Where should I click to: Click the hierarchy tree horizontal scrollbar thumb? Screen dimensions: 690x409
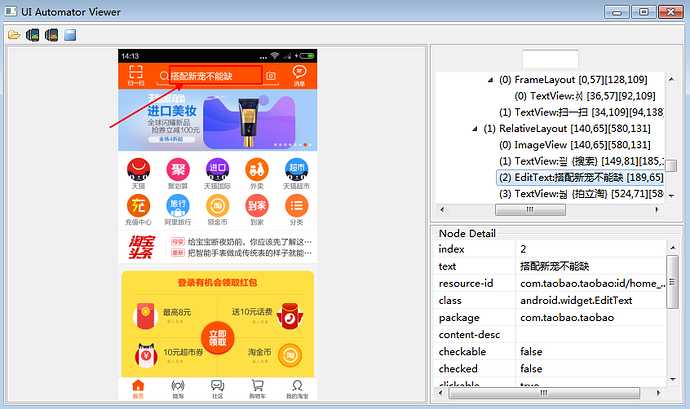point(530,210)
